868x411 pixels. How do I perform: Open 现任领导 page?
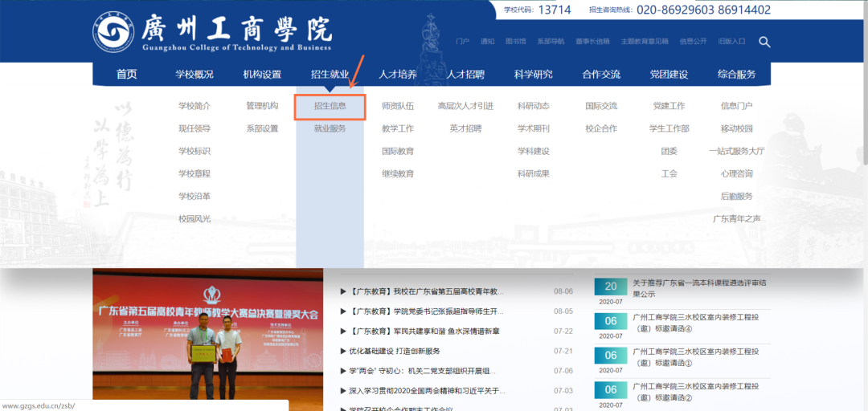[x=194, y=129]
